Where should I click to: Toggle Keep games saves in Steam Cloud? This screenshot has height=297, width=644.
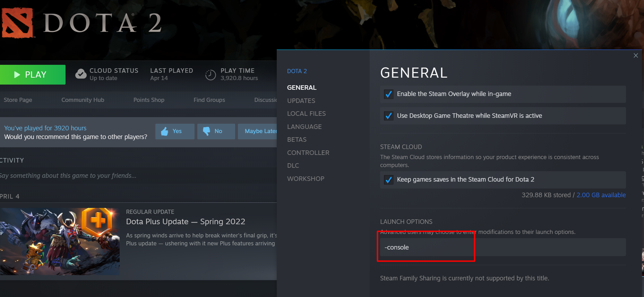pyautogui.click(x=389, y=180)
